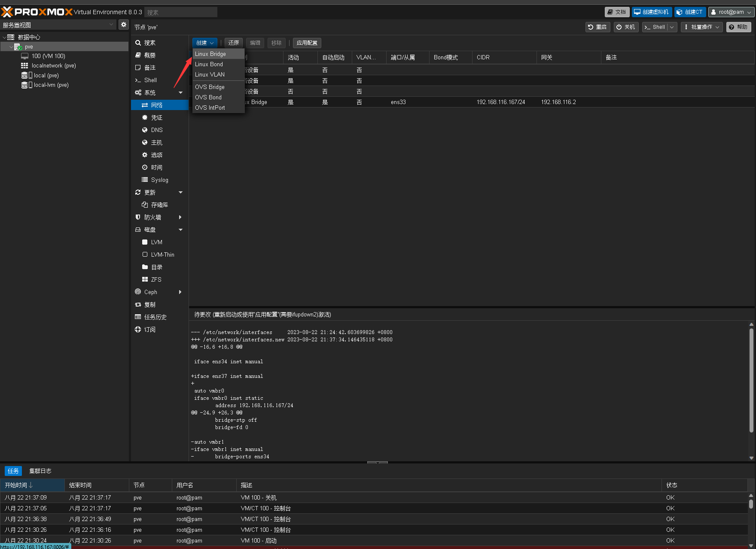The width and height of the screenshot is (756, 549).
Task: Choose OVS Bond from create menu
Action: point(208,97)
